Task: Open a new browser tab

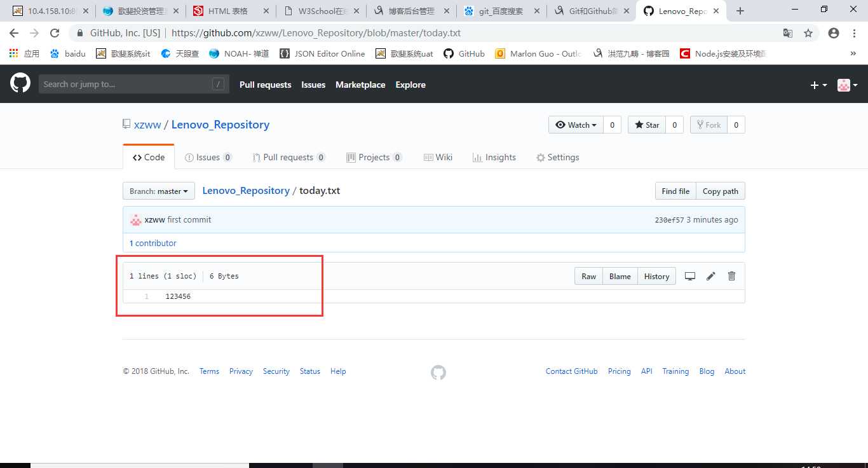Action: [740, 11]
